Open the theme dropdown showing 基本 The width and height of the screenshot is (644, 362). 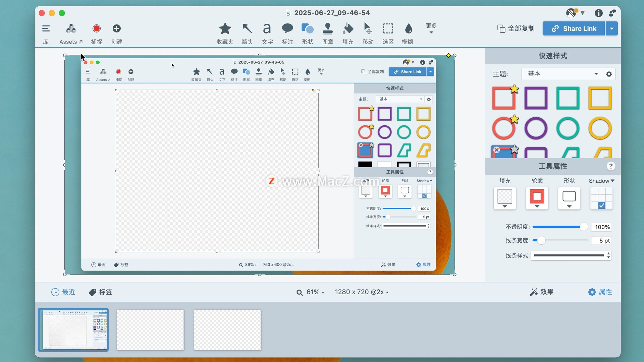(x=561, y=74)
